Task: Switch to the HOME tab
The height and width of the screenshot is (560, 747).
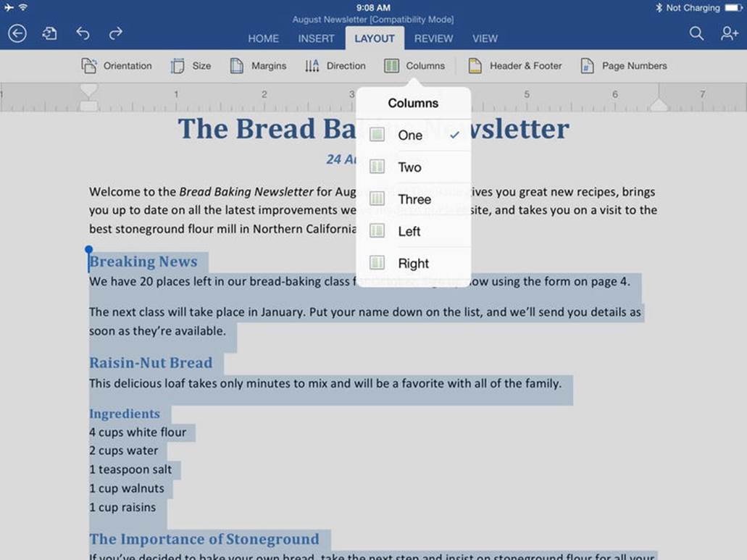Action: tap(264, 38)
